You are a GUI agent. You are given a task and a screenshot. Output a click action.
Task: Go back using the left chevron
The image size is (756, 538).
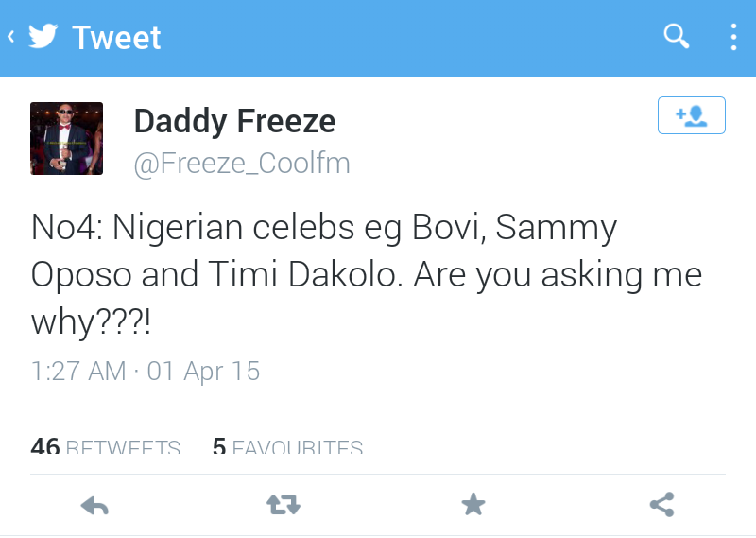(10, 38)
